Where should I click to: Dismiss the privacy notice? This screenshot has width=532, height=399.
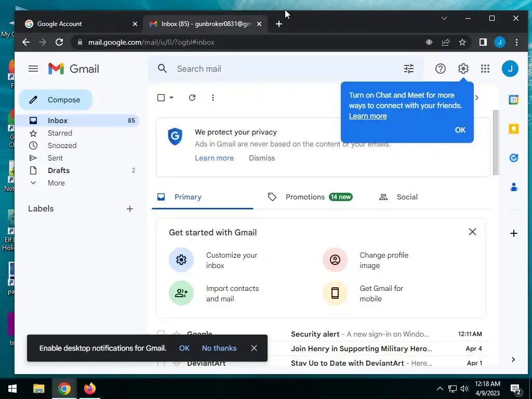[x=262, y=158]
